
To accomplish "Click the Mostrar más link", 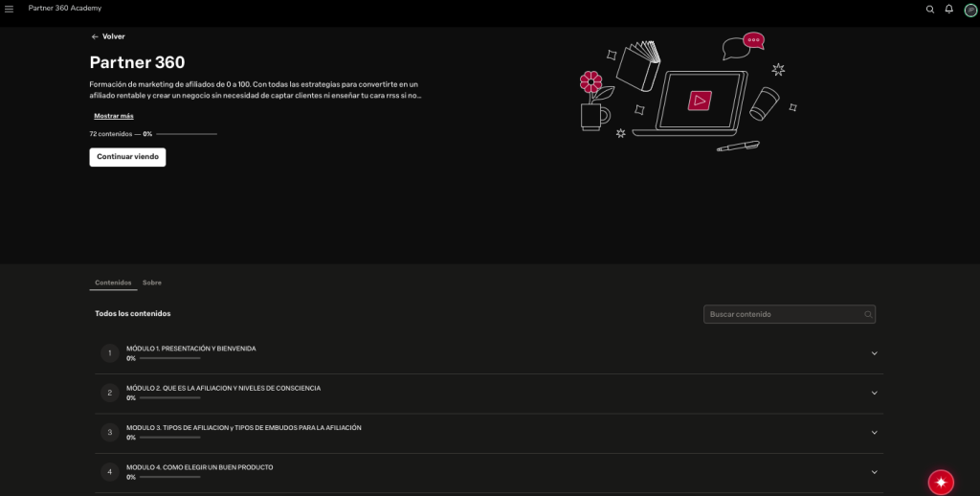I will (x=114, y=116).
